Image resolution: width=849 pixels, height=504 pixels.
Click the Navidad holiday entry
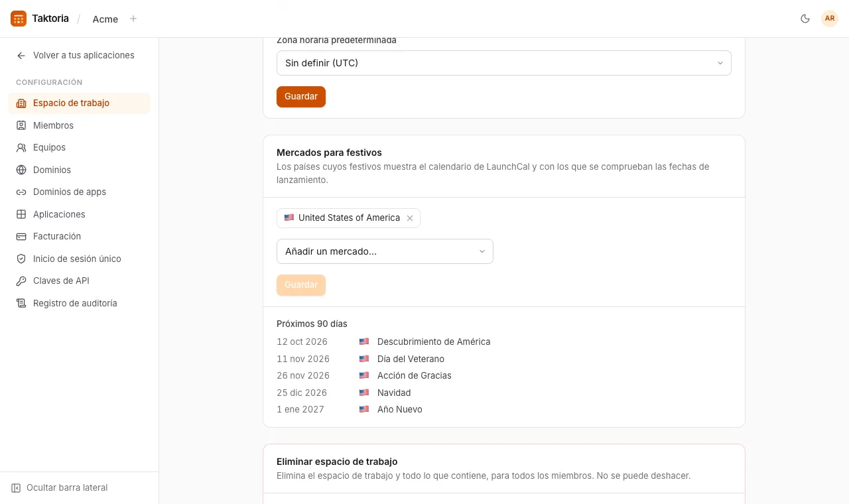tap(394, 393)
